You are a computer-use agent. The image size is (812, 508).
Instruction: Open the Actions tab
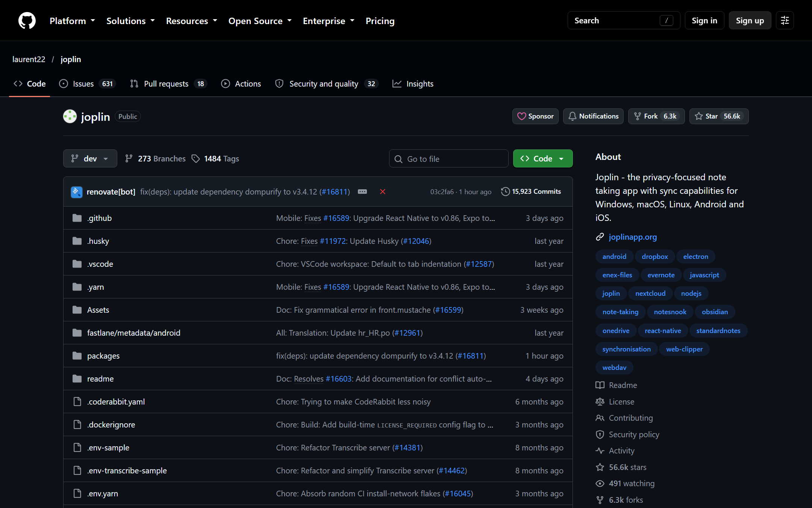241,84
